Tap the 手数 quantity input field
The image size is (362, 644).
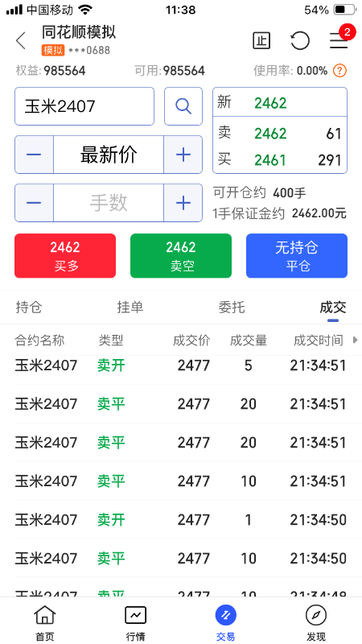click(x=109, y=203)
